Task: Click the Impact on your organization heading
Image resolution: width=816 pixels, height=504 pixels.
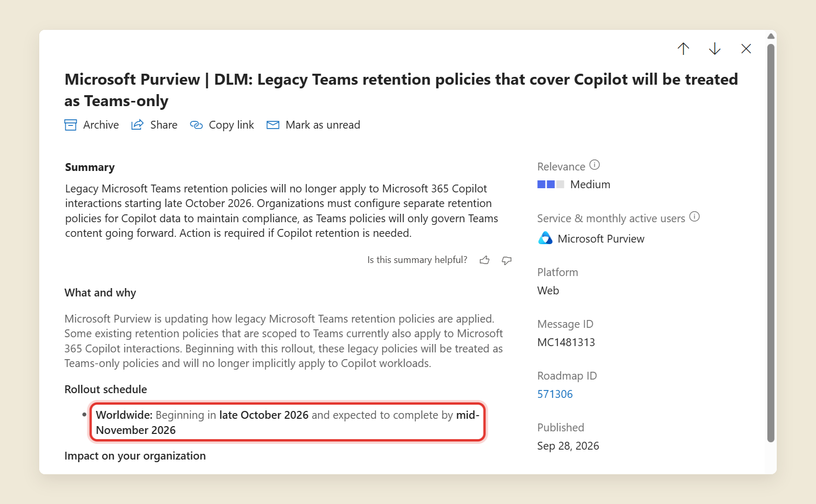Action: coord(135,456)
